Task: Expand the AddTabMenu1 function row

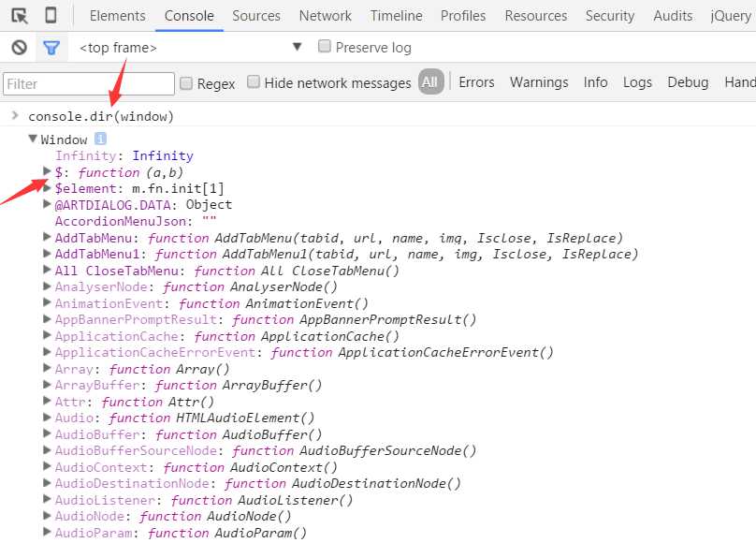Action: (47, 253)
